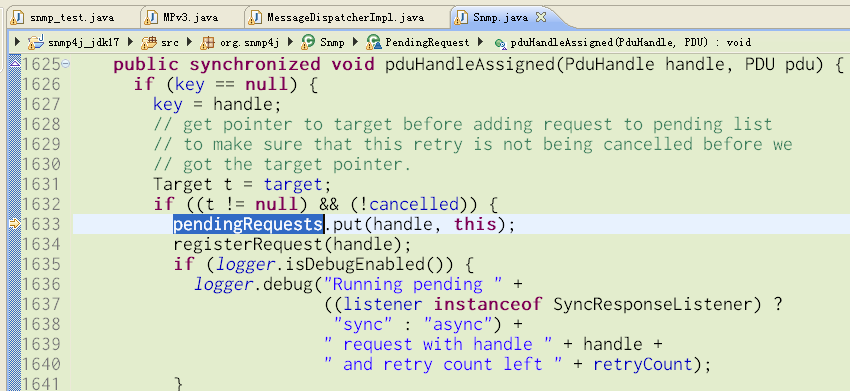Click line number 1634 in the ruler

(41, 244)
